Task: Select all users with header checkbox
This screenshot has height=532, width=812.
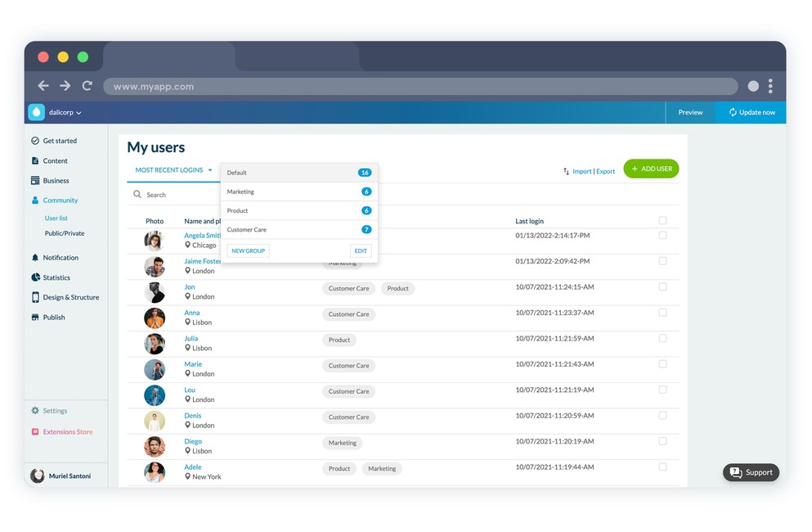Action: coord(662,220)
